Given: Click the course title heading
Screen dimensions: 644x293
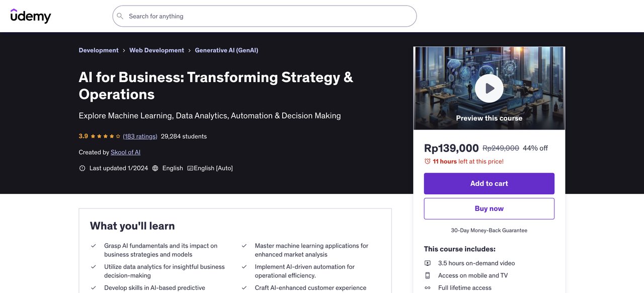Looking at the screenshot, I should [216, 86].
